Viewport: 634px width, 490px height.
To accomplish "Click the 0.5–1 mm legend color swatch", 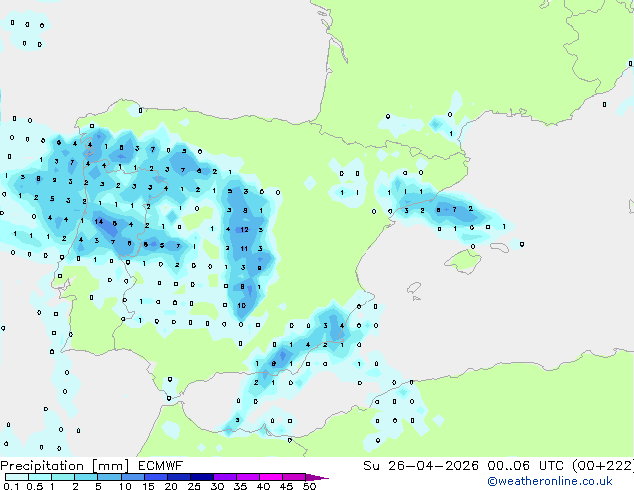I will pos(40,477).
